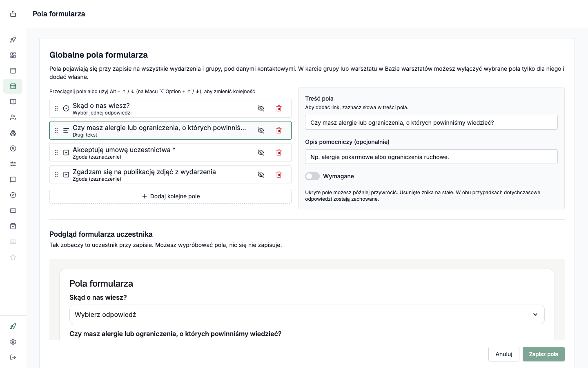Toggle the Wymagane switch
Image resolution: width=588 pixels, height=368 pixels.
[312, 176]
